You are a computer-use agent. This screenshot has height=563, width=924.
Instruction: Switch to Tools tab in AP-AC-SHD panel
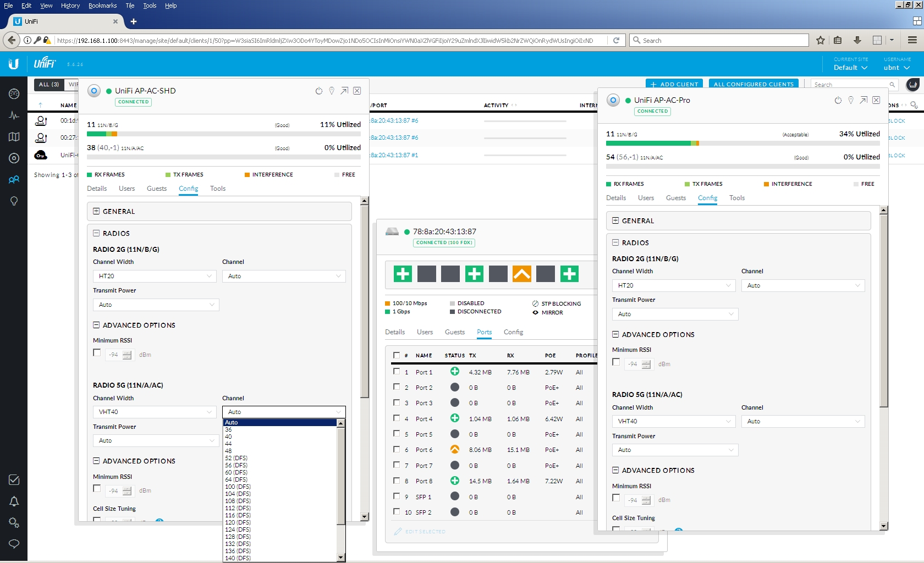[x=218, y=189]
